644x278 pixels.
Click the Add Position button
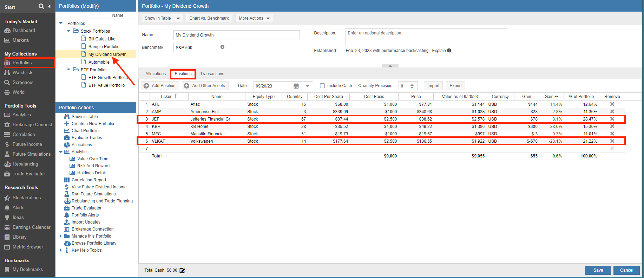click(x=160, y=86)
